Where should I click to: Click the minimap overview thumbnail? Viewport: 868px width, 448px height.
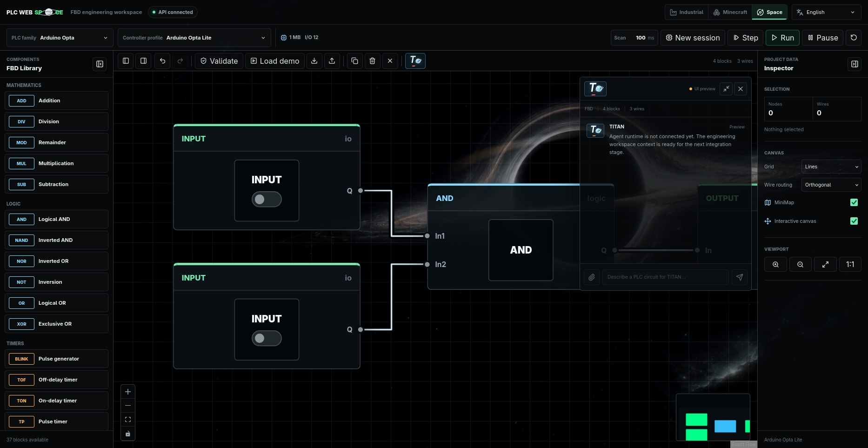click(x=713, y=417)
